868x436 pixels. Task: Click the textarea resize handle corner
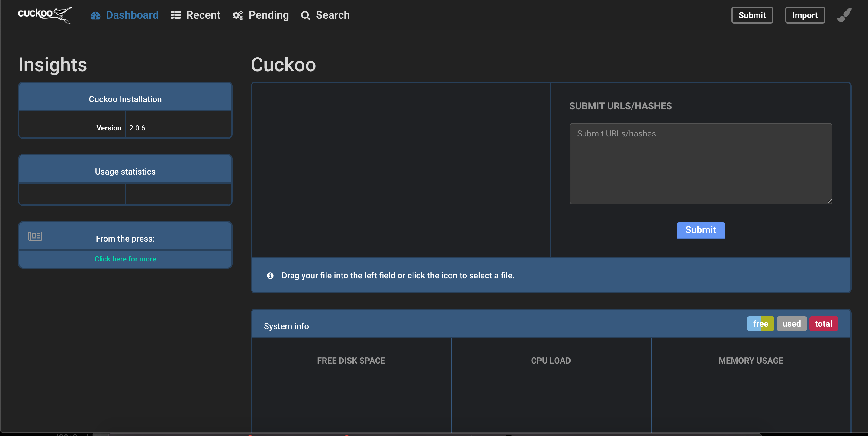829,201
